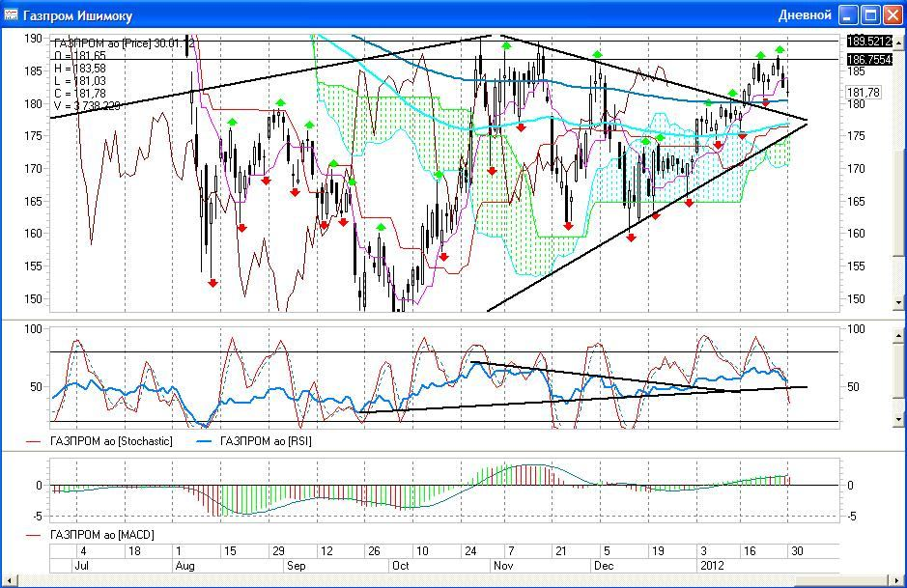This screenshot has height=588, width=907.
Task: Click the L = 181,03 low value
Action: tap(80, 81)
